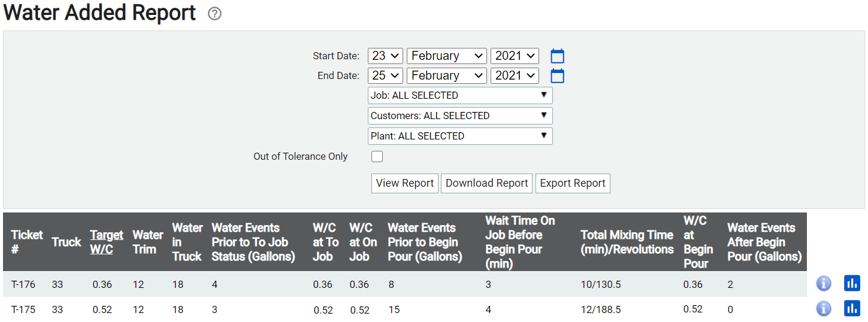Image resolution: width=868 pixels, height=322 pixels.
Task: Open the Start Date calendar picker
Action: (x=557, y=56)
